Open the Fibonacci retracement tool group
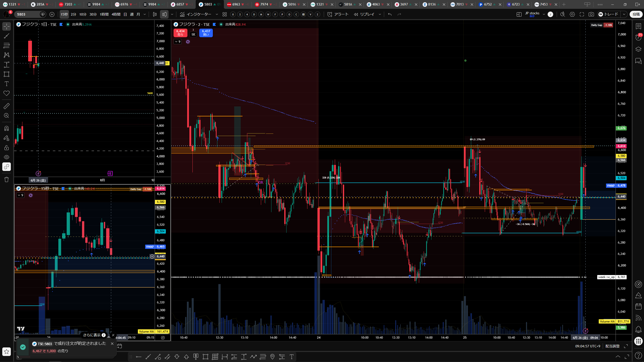Viewport: 644px width, 362px height. [7, 45]
